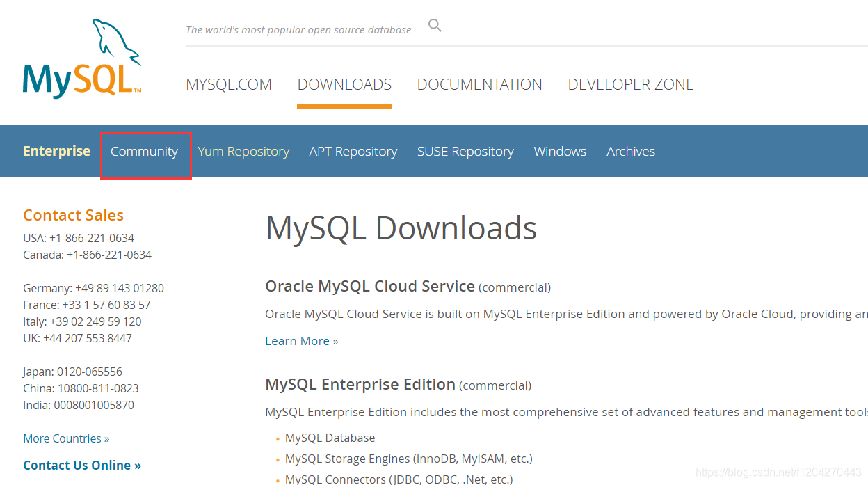Click the Italy: +39 02 249 59 120 line

coord(82,321)
